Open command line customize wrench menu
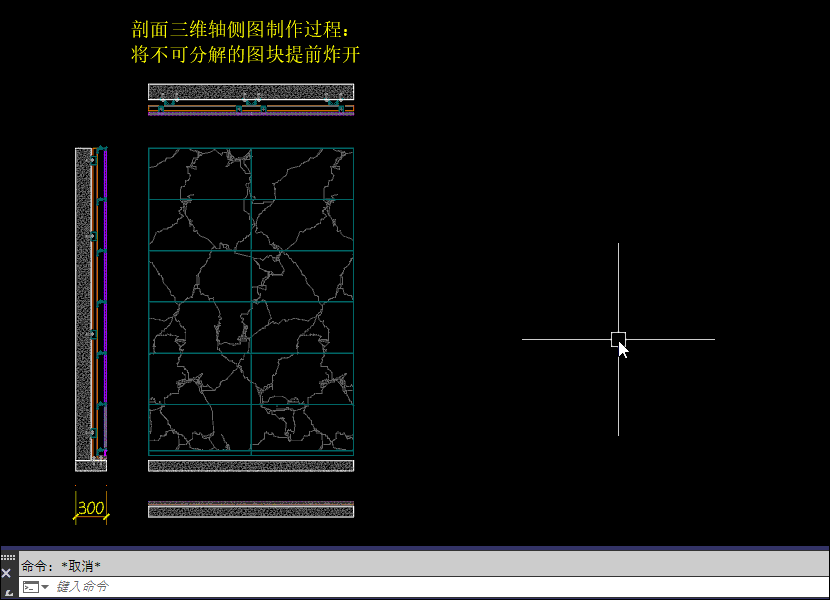The height and width of the screenshot is (600, 830). 7,591
